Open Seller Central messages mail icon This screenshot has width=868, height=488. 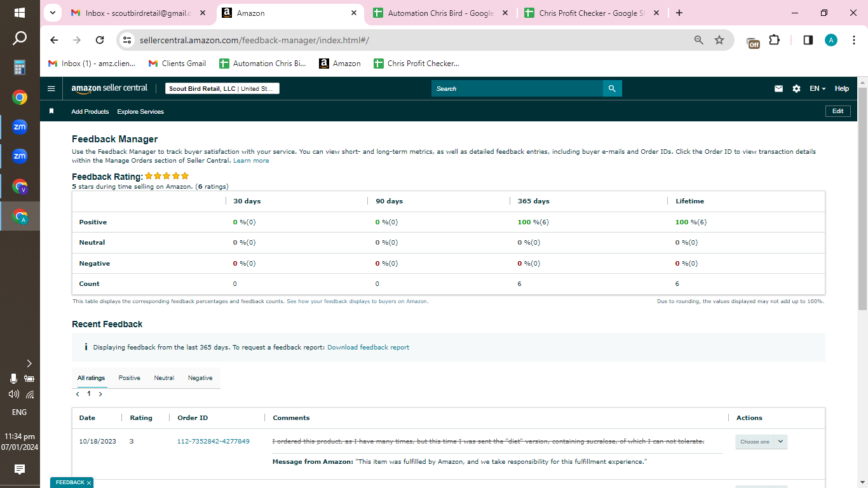778,89
